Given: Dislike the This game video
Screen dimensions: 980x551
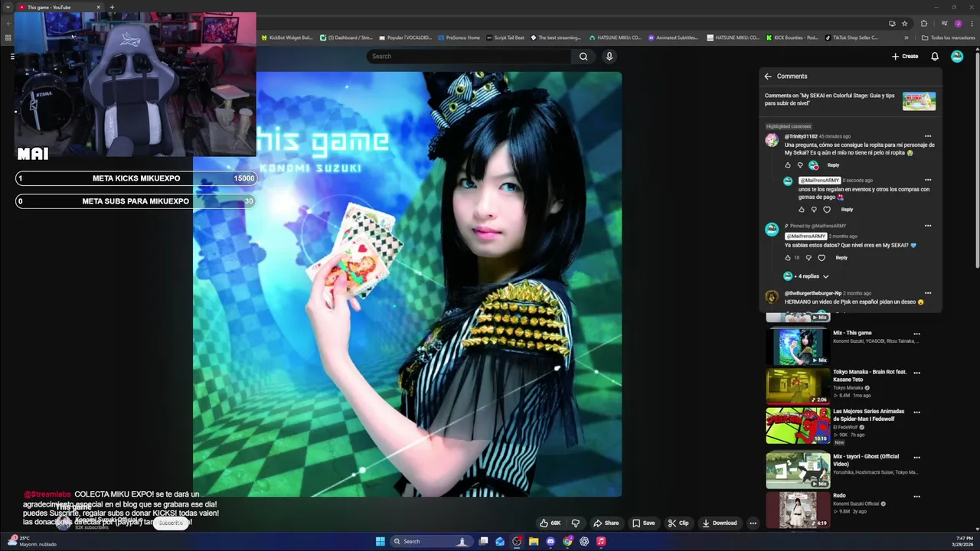Looking at the screenshot, I should (575, 523).
